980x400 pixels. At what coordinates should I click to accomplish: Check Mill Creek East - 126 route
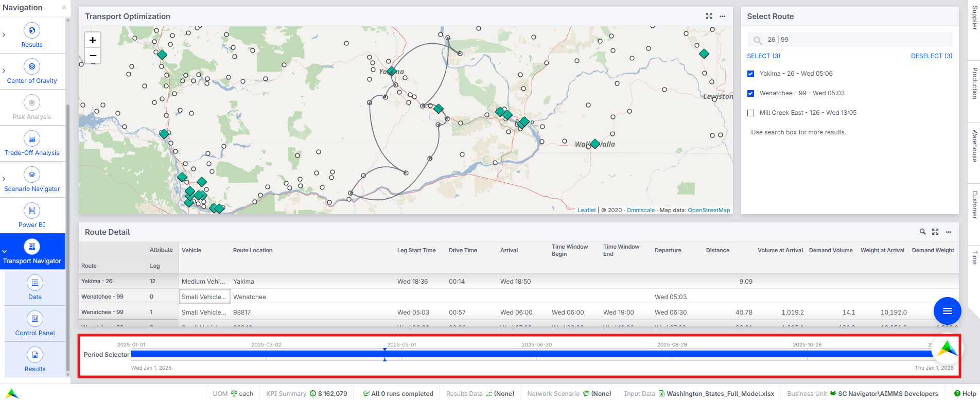point(750,113)
